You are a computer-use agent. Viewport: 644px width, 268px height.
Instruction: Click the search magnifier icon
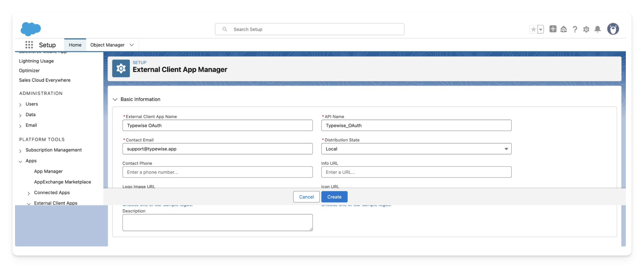click(225, 29)
